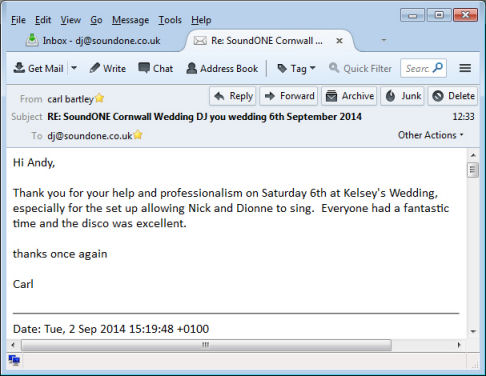The image size is (486, 376).
Task: Open the hamburger application menu
Action: (x=465, y=68)
